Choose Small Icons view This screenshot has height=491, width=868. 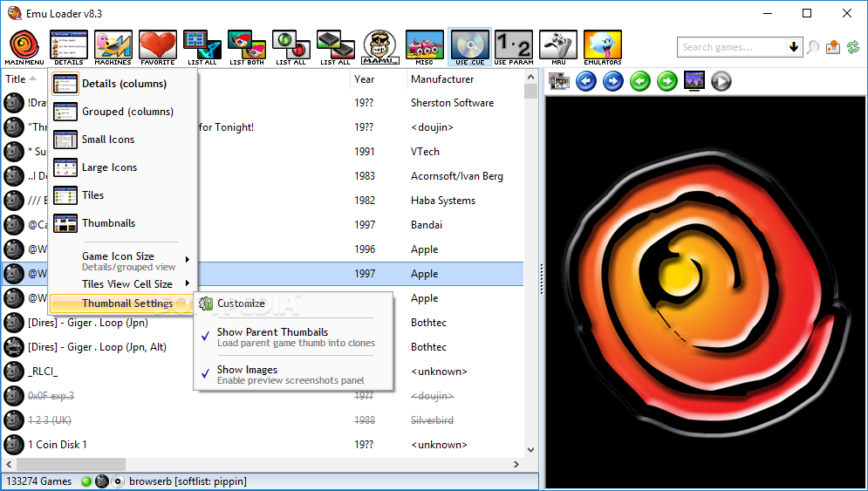tap(124, 140)
